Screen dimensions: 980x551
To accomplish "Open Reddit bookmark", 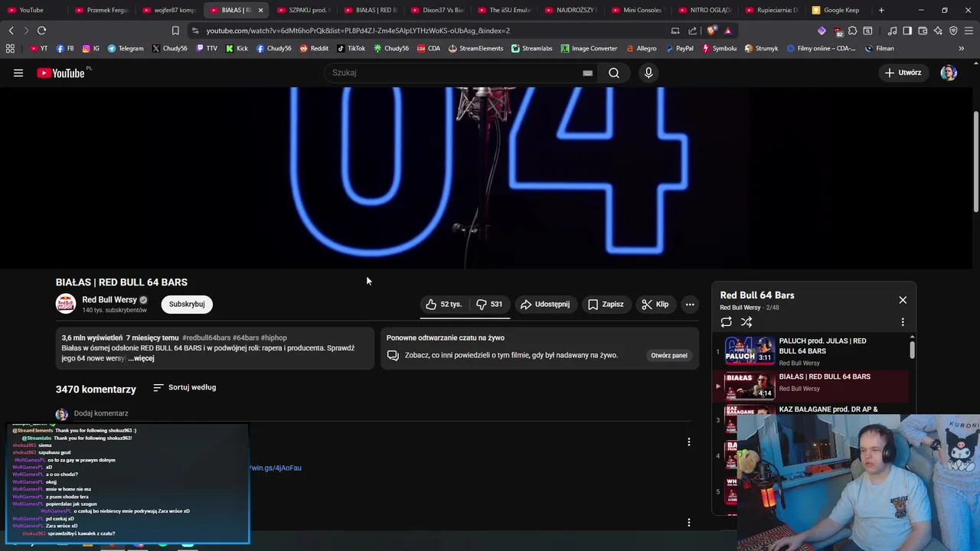I will tap(314, 48).
